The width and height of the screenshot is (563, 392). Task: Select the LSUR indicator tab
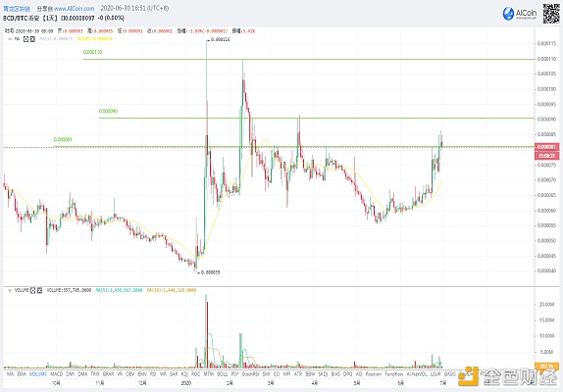click(x=435, y=374)
